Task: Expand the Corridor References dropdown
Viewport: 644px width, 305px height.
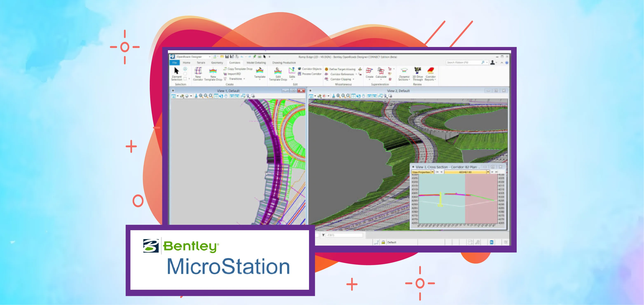Action: tap(356, 74)
